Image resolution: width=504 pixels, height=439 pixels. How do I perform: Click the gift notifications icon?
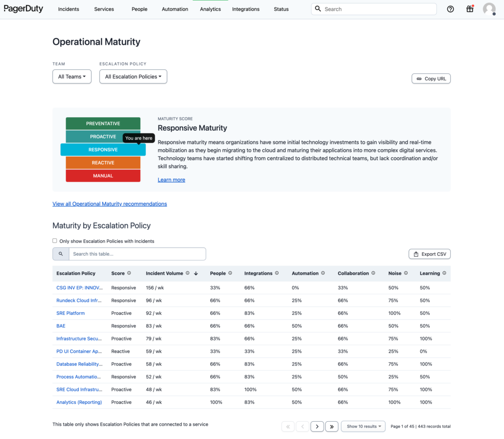click(x=470, y=9)
